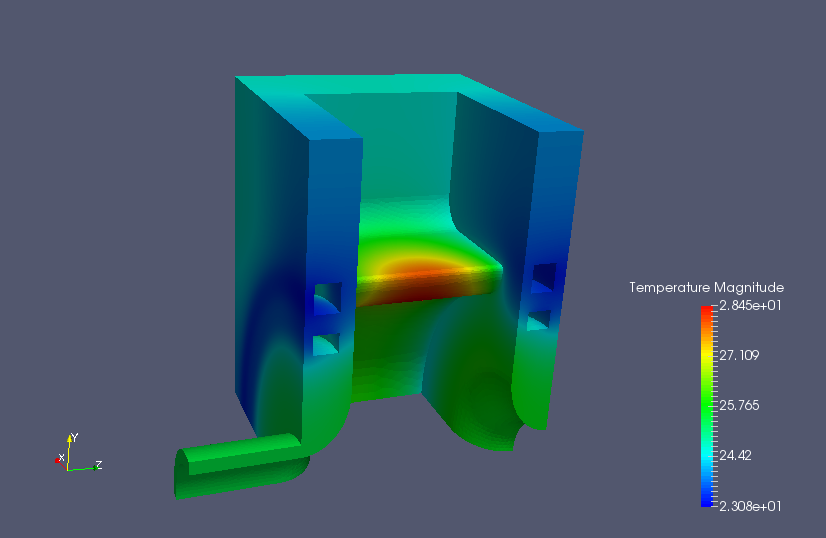Click the 24.42 tick label
Image resolution: width=826 pixels, height=538 pixels.
point(735,455)
